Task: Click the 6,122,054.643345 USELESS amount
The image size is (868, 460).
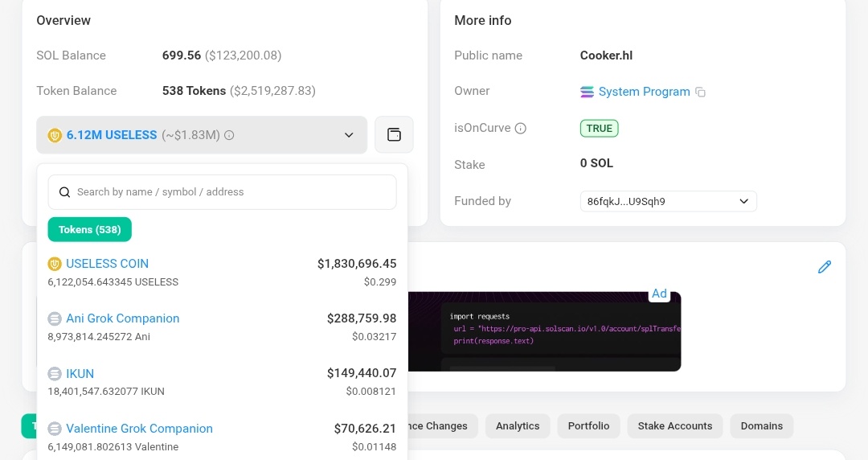Action: pos(113,282)
